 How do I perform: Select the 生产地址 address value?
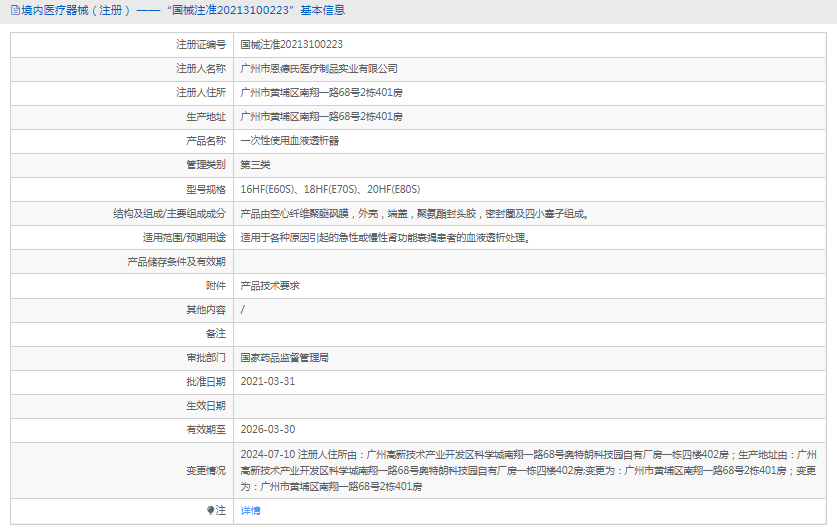tap(321, 116)
